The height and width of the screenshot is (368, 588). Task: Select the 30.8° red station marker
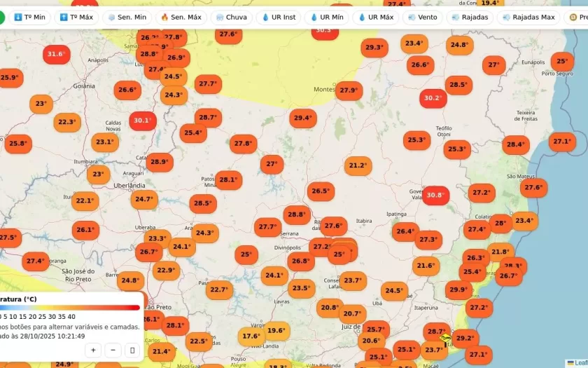(x=435, y=196)
